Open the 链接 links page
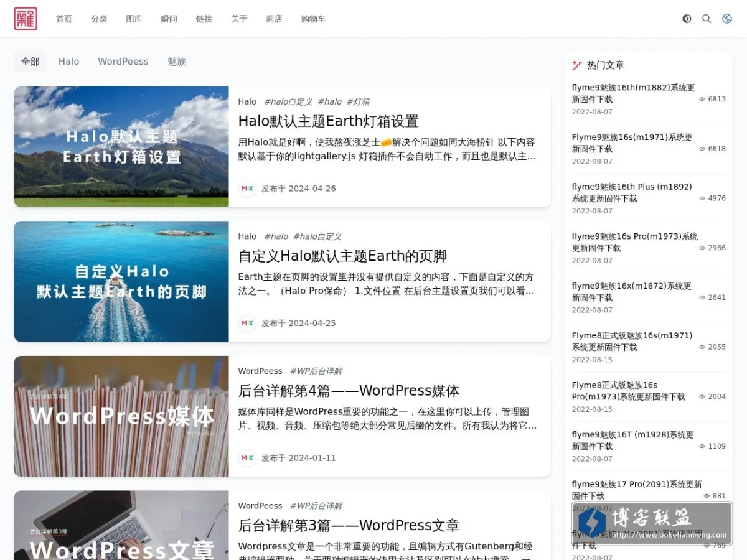Viewport: 747px width, 560px height. (204, 19)
